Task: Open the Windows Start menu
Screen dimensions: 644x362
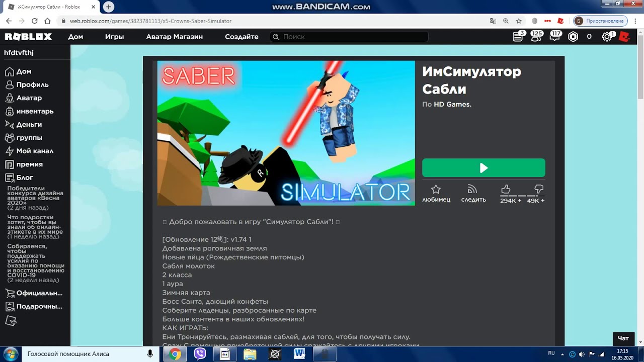Action: (x=11, y=354)
